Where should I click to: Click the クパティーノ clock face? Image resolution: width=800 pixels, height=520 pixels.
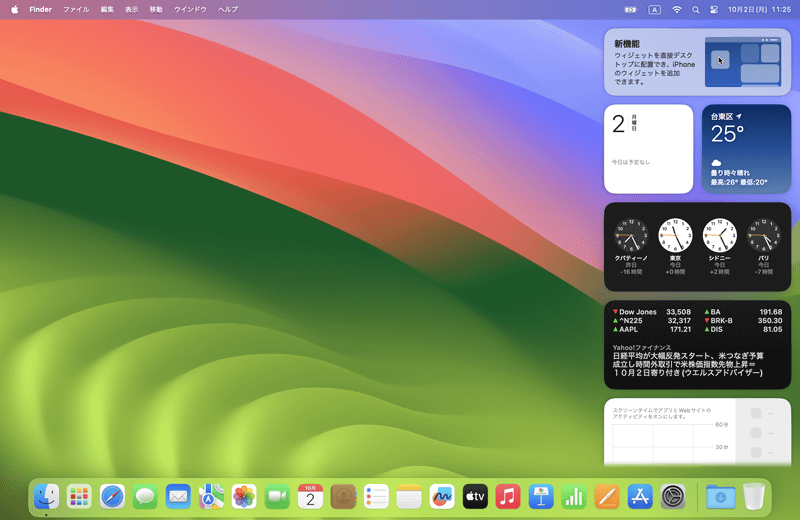[631, 235]
